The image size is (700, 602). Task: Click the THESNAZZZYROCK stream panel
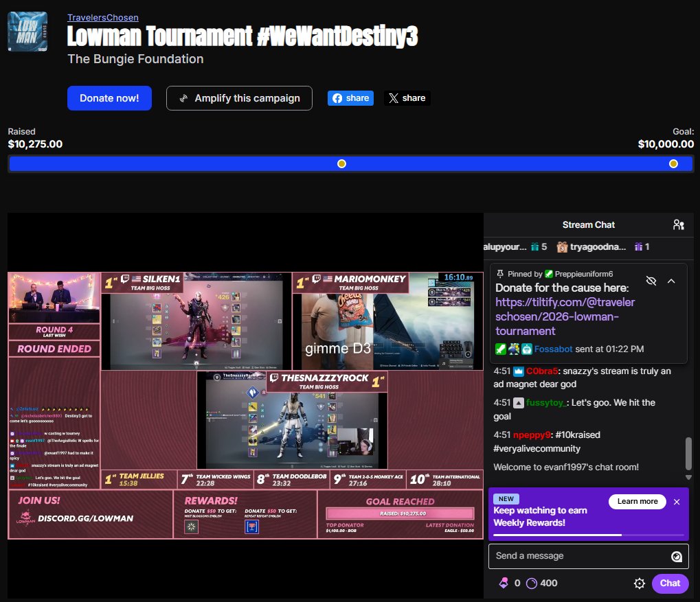point(293,420)
